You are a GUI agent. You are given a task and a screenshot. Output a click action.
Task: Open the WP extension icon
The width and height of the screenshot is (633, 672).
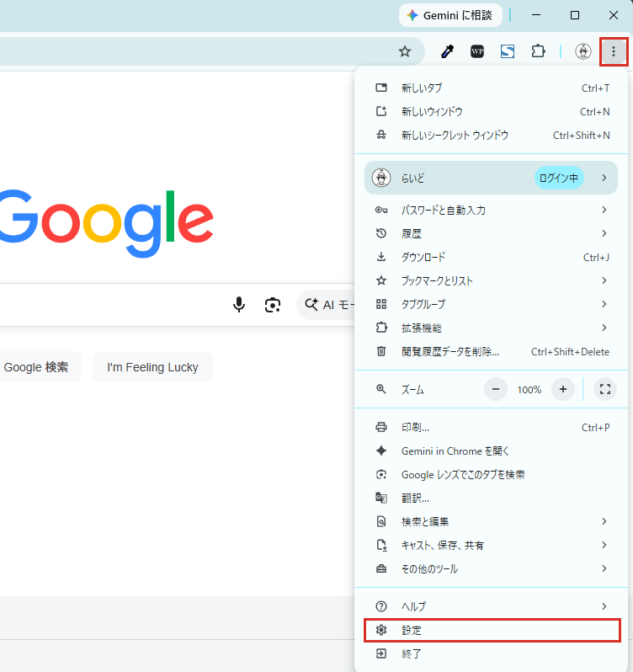[x=477, y=52]
